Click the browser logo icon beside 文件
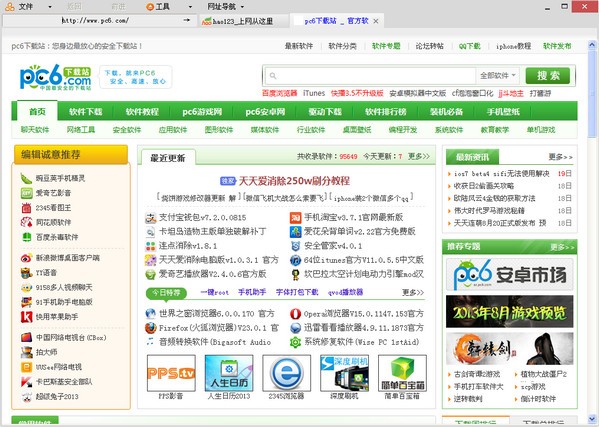 click(x=10, y=6)
